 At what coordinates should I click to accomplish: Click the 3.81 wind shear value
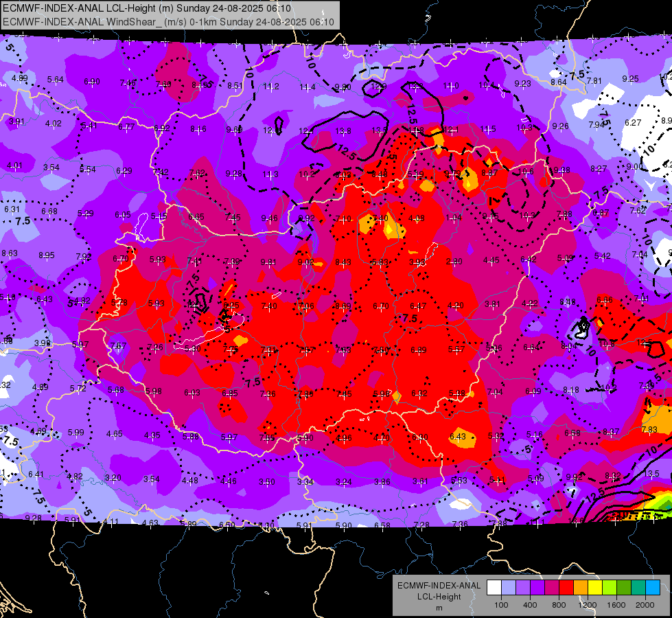(x=492, y=304)
